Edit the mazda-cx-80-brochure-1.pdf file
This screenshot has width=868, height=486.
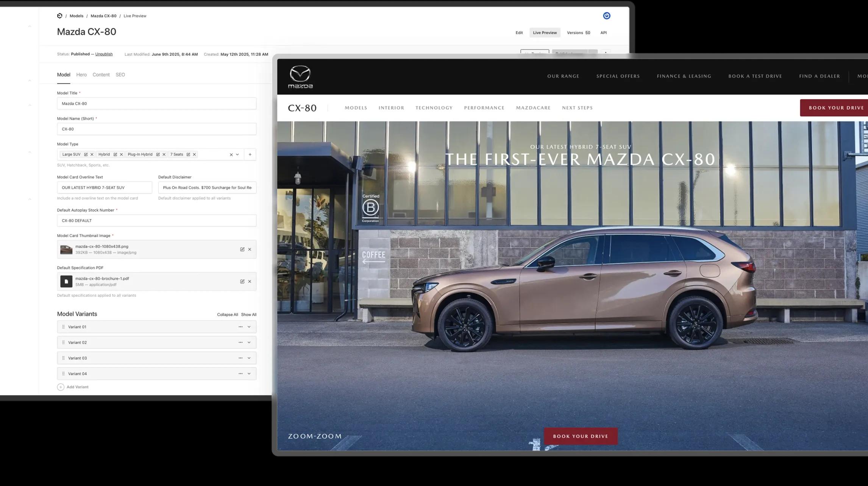[242, 282]
